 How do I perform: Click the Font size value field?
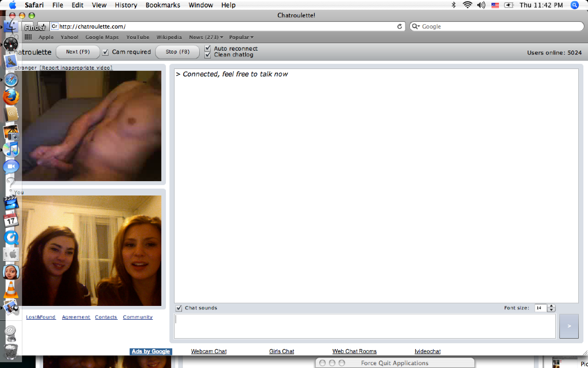click(541, 308)
